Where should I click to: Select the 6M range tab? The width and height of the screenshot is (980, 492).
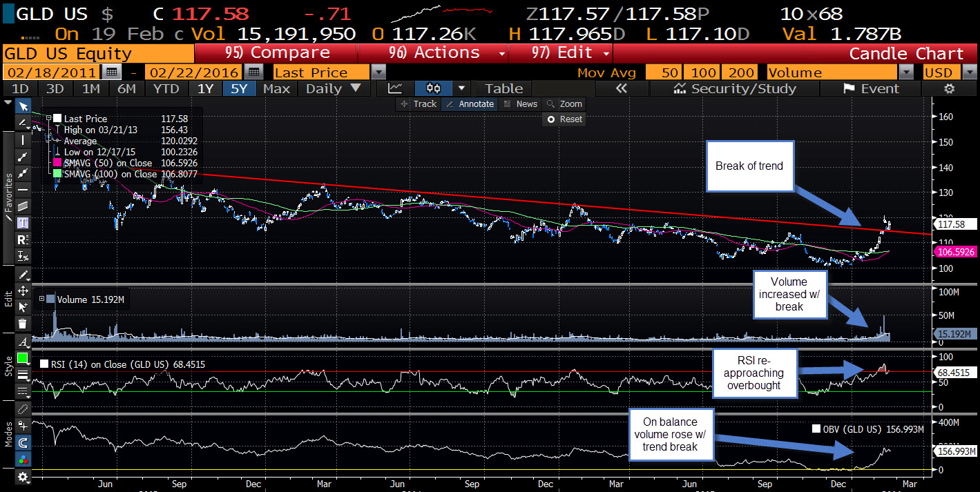[x=126, y=88]
